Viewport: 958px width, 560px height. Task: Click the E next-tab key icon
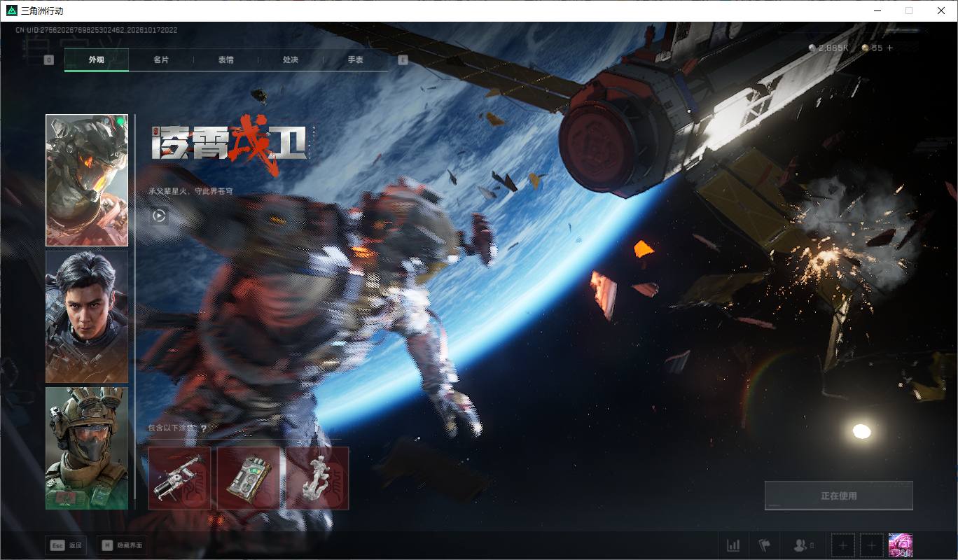[403, 60]
